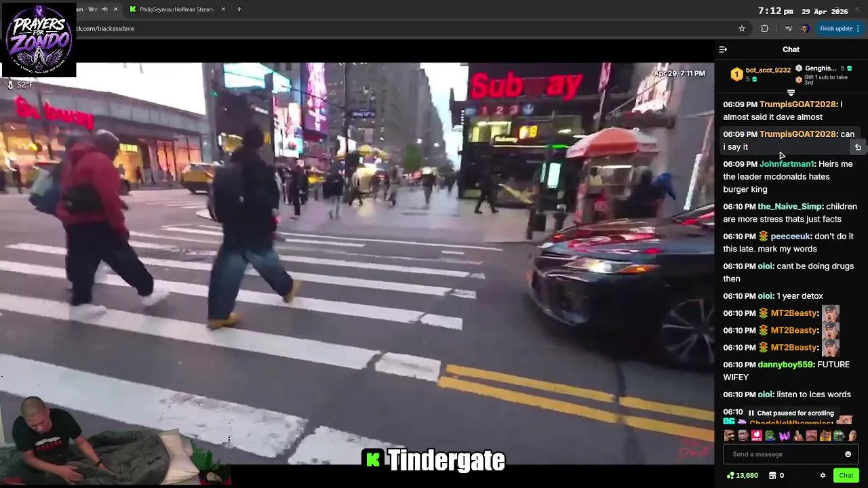This screenshot has height=488, width=868.
Task: Bookmark this page with the star icon
Action: (x=742, y=28)
